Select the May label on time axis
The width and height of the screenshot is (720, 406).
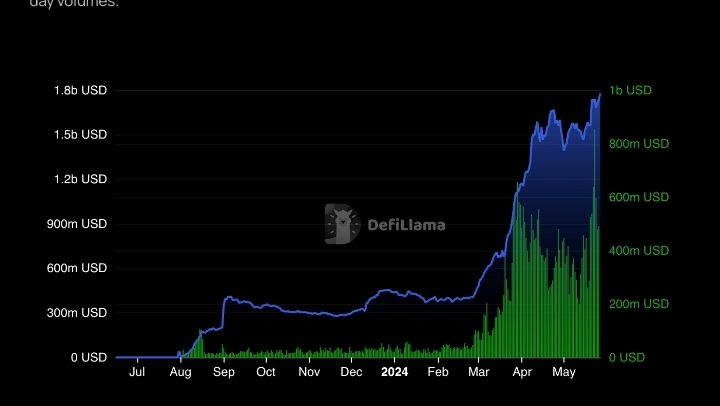pos(564,372)
